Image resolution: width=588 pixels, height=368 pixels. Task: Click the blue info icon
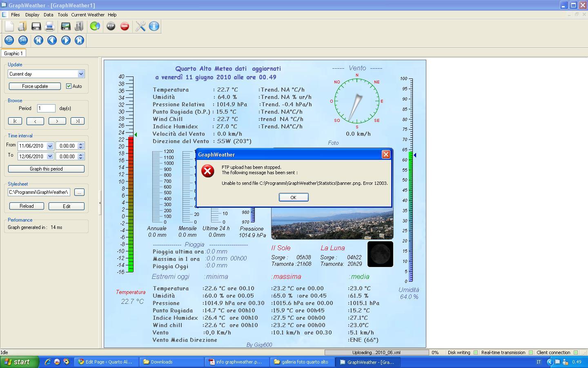pos(154,26)
